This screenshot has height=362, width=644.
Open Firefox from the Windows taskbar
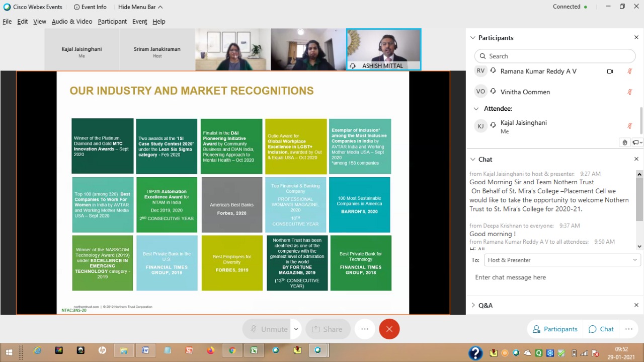click(x=210, y=350)
